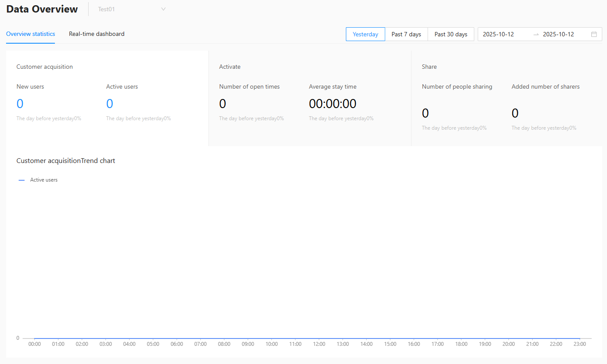Toggle Active users series in chart legend
The width and height of the screenshot is (607, 364).
coord(38,180)
